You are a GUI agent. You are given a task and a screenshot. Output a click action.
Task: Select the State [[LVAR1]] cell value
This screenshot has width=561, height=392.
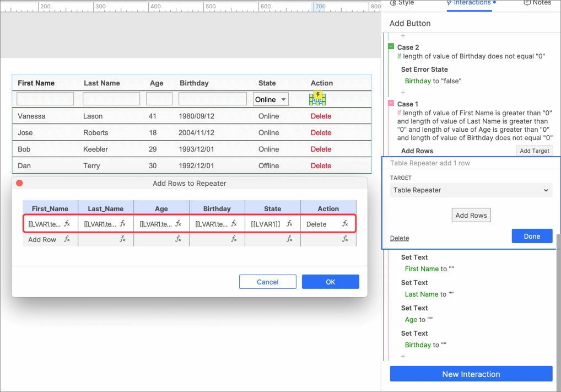265,224
